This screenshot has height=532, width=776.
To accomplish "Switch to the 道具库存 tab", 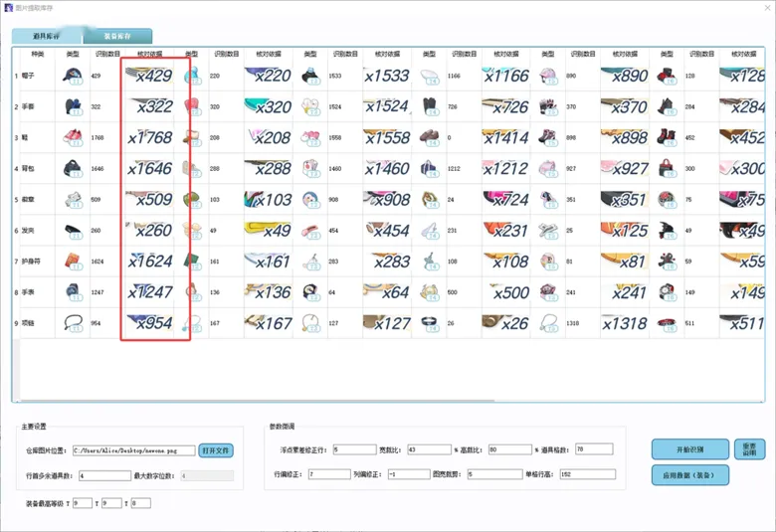I will 47,36.
